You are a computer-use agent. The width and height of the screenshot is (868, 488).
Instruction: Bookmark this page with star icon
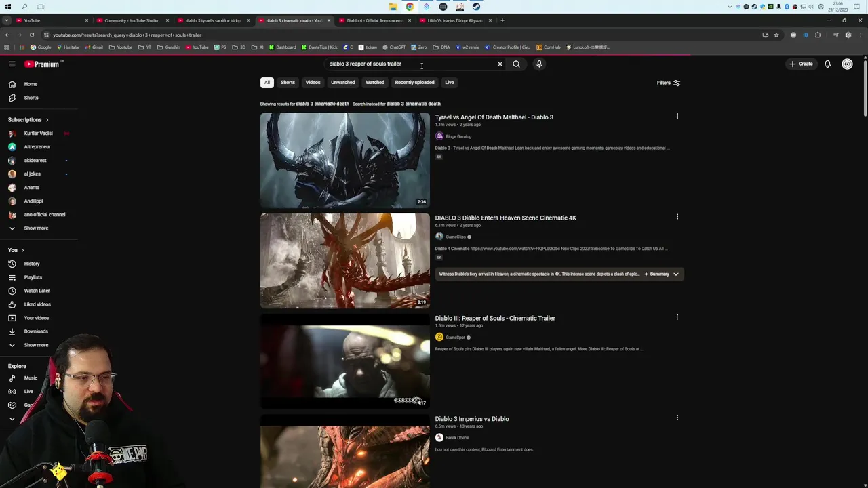pos(776,35)
